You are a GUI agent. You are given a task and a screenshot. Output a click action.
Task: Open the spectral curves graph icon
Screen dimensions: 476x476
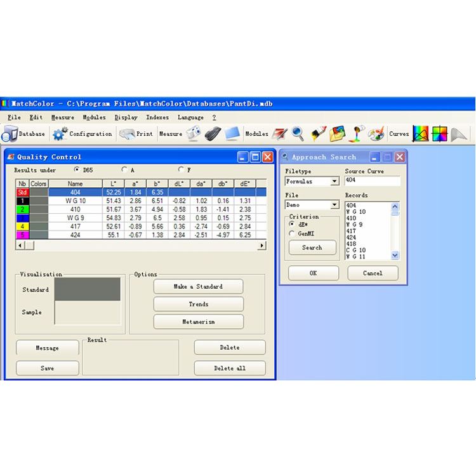click(420, 134)
